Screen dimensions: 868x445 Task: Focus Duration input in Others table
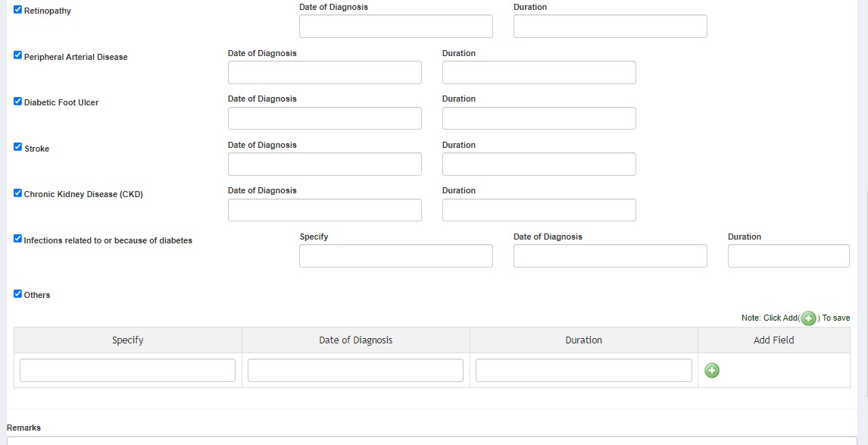tap(583, 371)
